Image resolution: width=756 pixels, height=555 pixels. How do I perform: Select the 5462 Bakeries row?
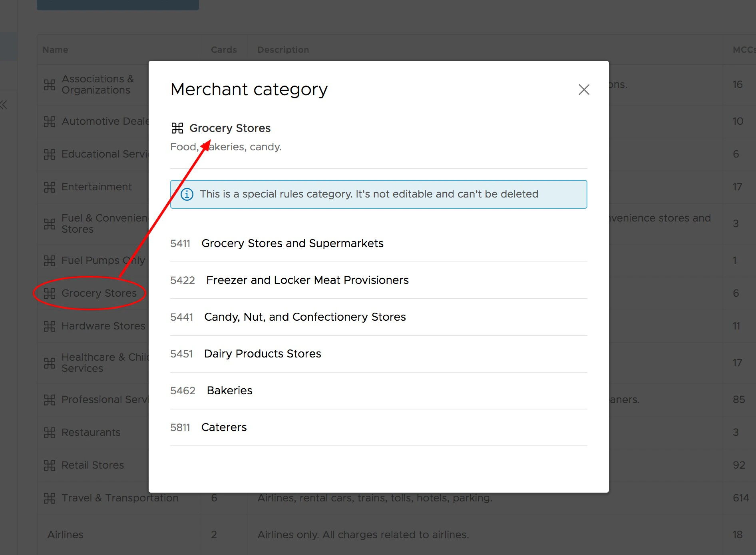[378, 391]
